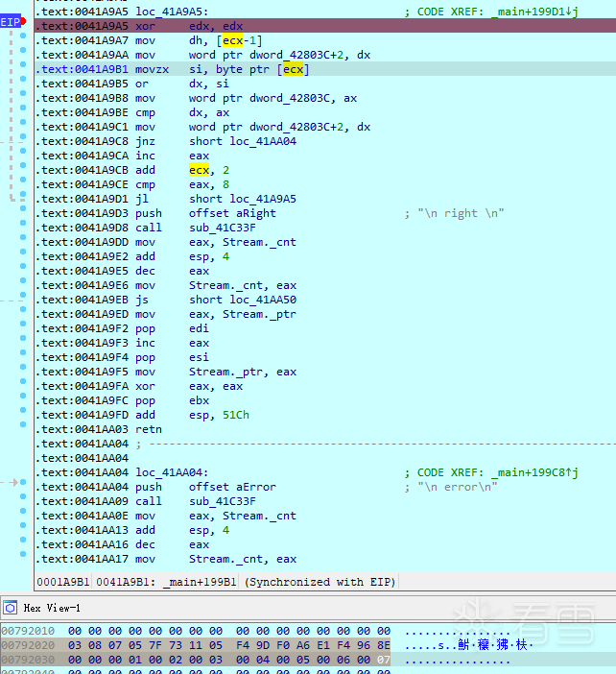This screenshot has height=674, width=616.
Task: Select 'cmp eax, 8' at 0041A9CE
Action: click(182, 185)
